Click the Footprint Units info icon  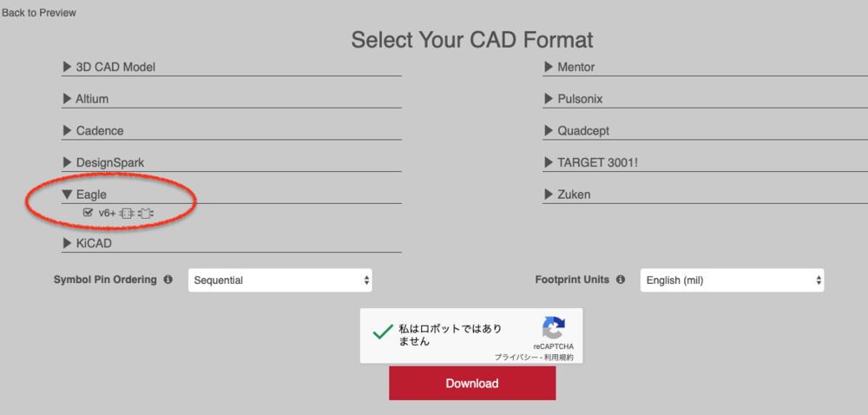coord(621,280)
